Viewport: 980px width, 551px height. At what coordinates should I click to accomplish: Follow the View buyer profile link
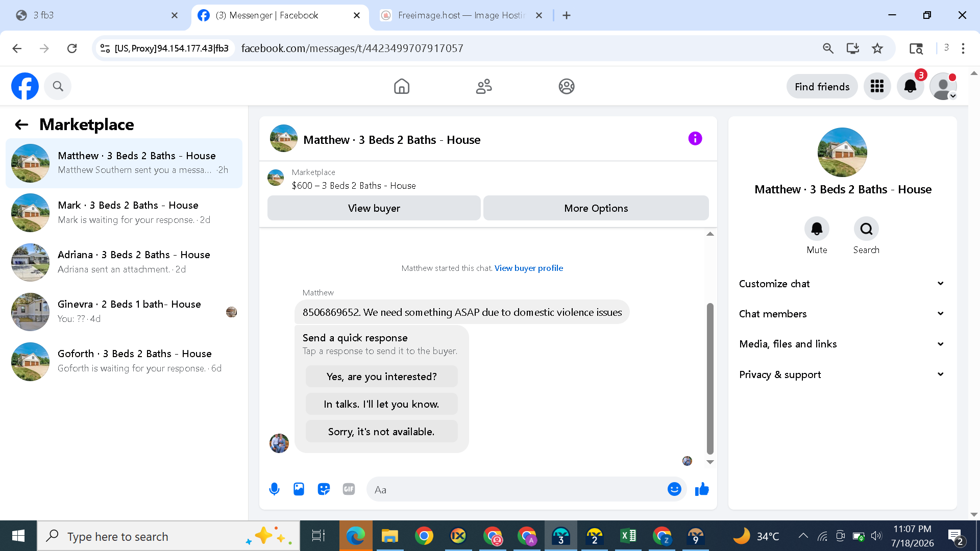tap(529, 268)
